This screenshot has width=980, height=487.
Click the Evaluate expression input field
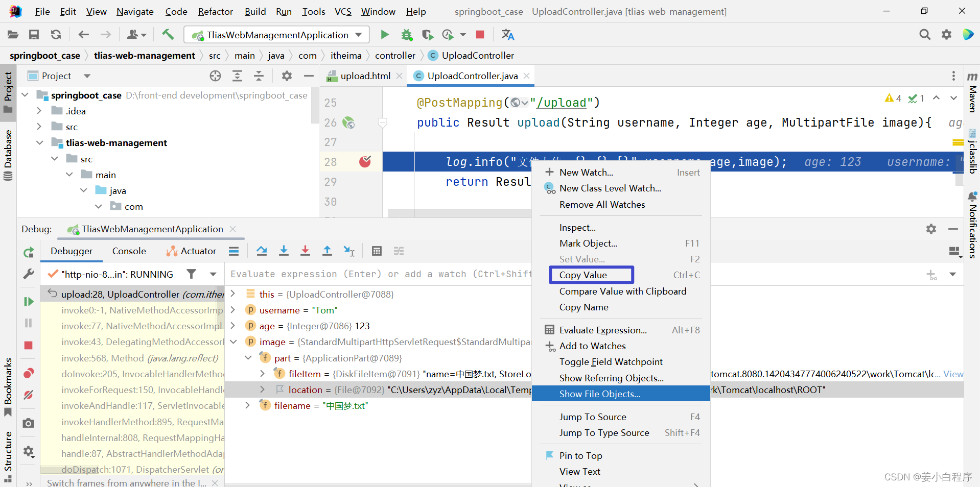[378, 274]
